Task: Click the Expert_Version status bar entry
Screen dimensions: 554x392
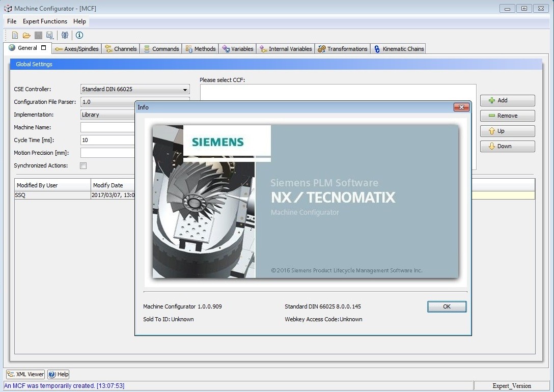Action: (512, 386)
